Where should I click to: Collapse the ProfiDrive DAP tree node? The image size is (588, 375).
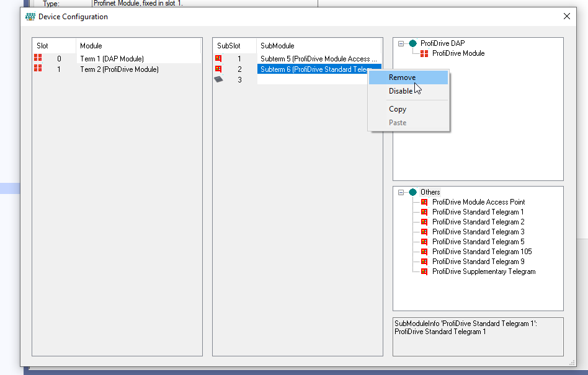(x=401, y=43)
